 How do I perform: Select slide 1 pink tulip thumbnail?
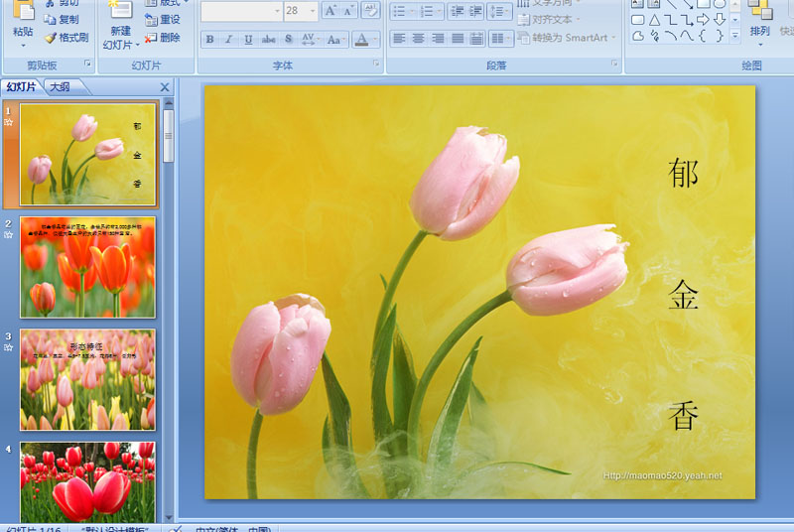(87, 155)
